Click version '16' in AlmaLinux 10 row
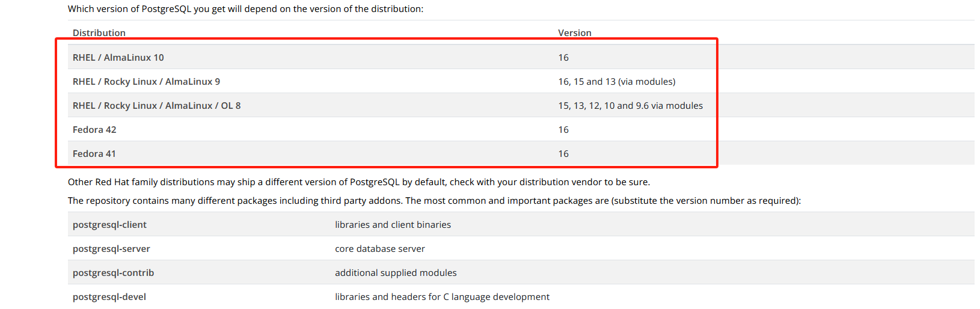The height and width of the screenshot is (309, 980). pyautogui.click(x=563, y=58)
